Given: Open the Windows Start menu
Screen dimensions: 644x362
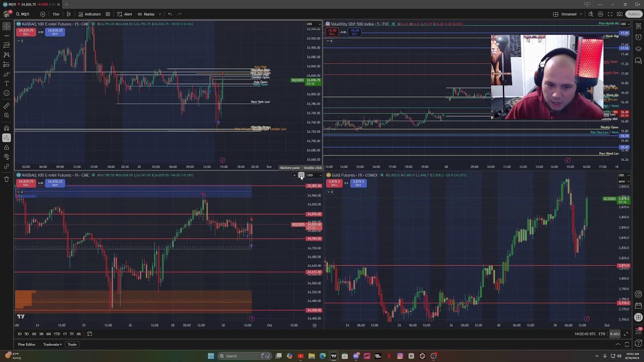Looking at the screenshot, I should (x=211, y=356).
